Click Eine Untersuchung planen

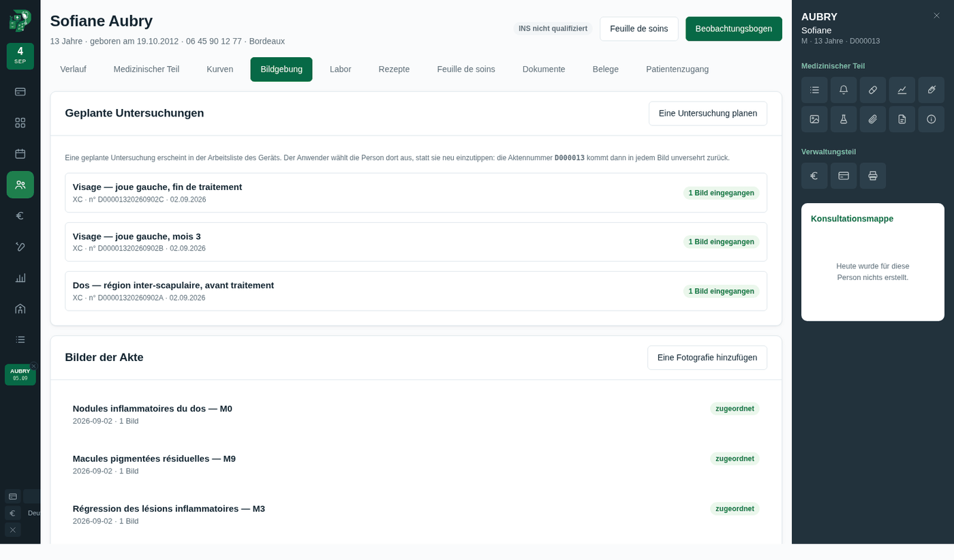coord(708,113)
